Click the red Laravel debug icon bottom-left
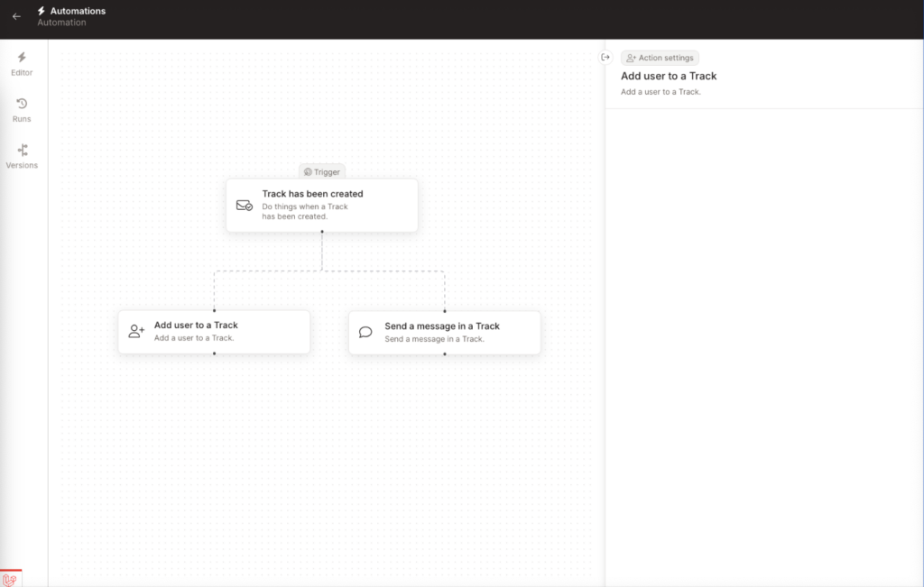The height and width of the screenshot is (587, 924). (x=10, y=580)
